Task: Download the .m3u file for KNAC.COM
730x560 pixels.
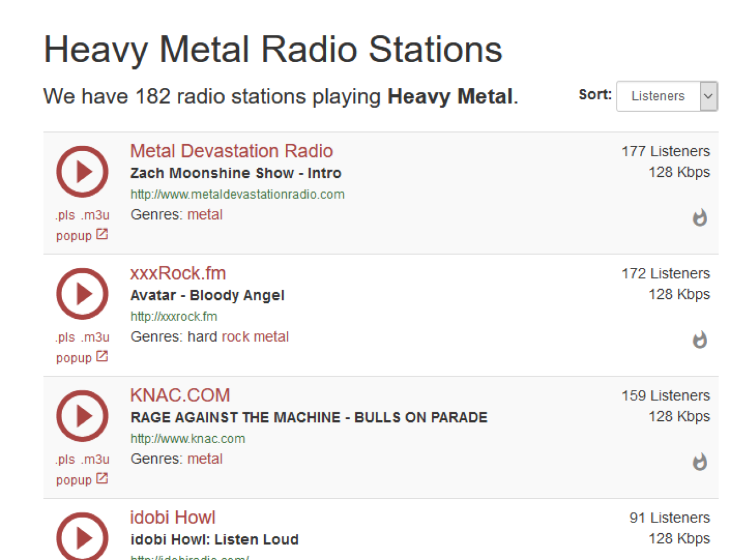Action: tap(95, 459)
